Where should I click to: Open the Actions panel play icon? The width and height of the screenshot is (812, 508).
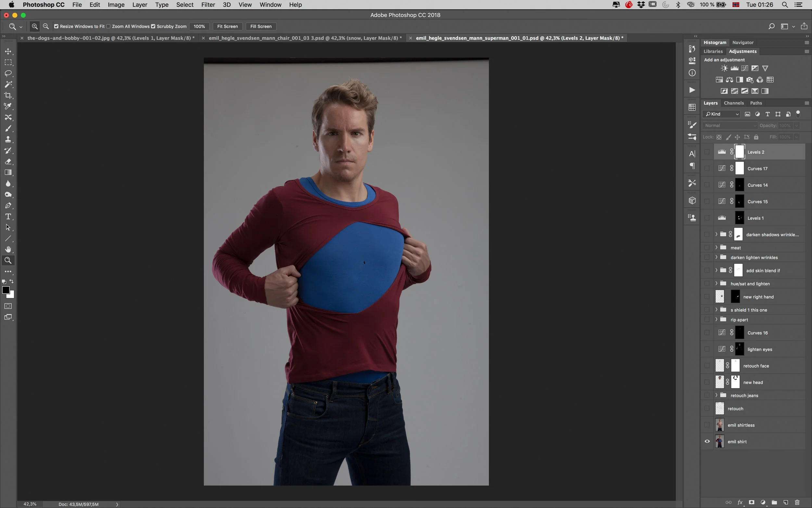[692, 90]
